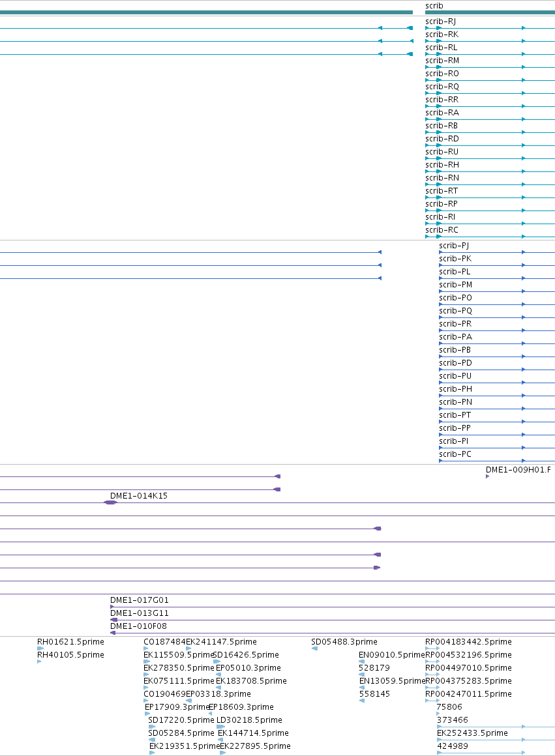The image size is (555, 756).
Task: Open transcript scrib-RA details
Action: click(442, 112)
